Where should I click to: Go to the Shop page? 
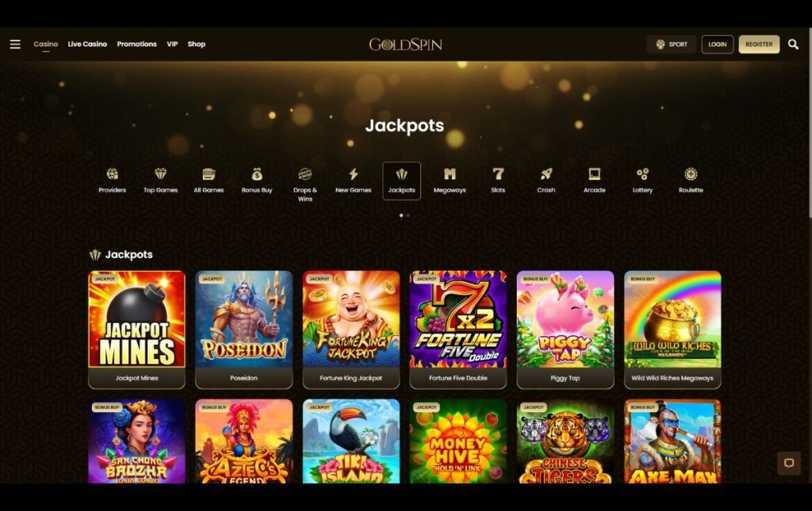[197, 44]
